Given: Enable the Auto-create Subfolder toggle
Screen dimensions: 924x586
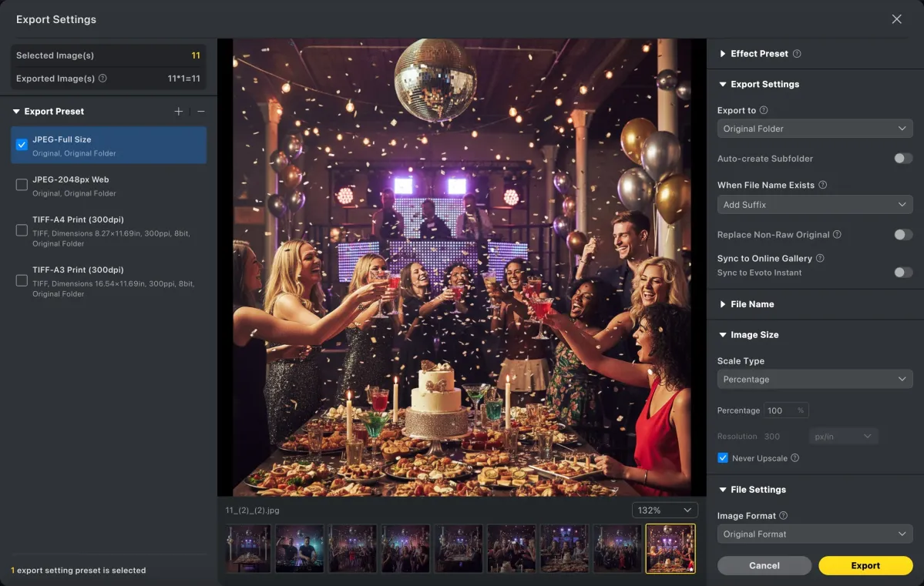Looking at the screenshot, I should tap(902, 159).
